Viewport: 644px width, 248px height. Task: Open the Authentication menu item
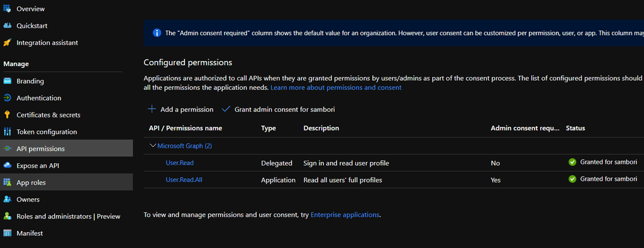click(39, 98)
